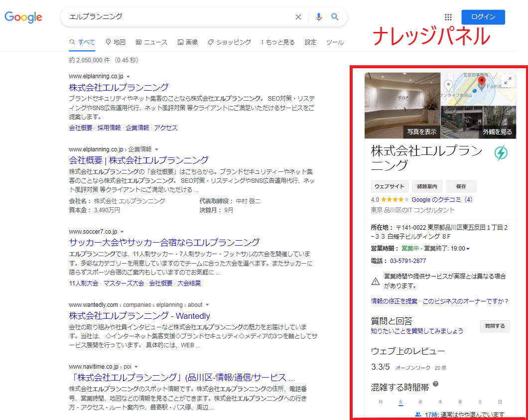Viewport: 528px width, 420px height.
Task: Open the アクセス sitelink
Action: tap(166, 128)
